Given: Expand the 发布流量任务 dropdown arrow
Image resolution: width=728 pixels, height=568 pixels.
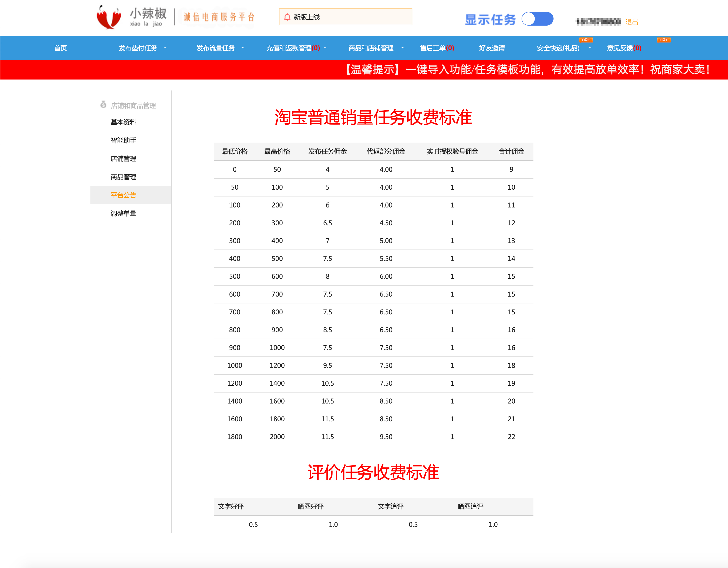Looking at the screenshot, I should pos(243,48).
